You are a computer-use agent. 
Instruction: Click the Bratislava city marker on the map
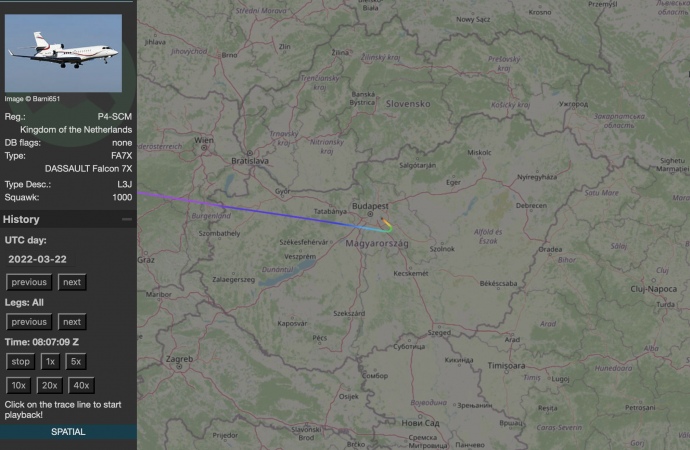point(250,153)
